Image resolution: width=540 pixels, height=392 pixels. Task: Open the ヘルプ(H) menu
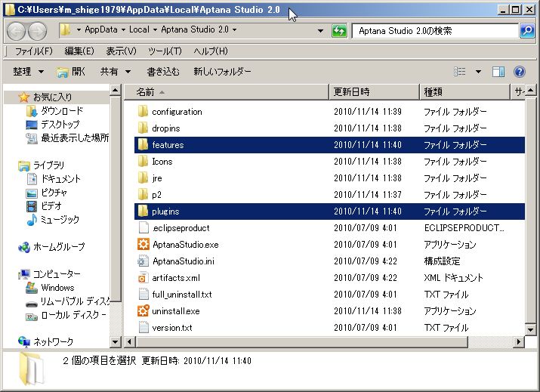211,51
